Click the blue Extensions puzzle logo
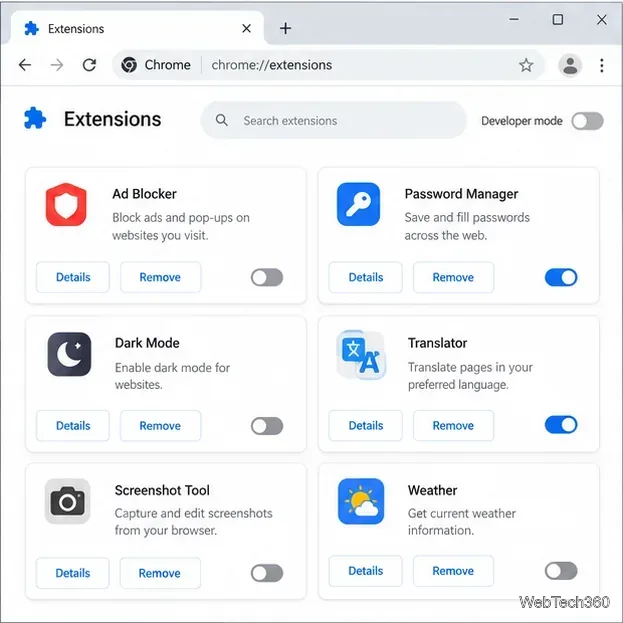 click(35, 118)
